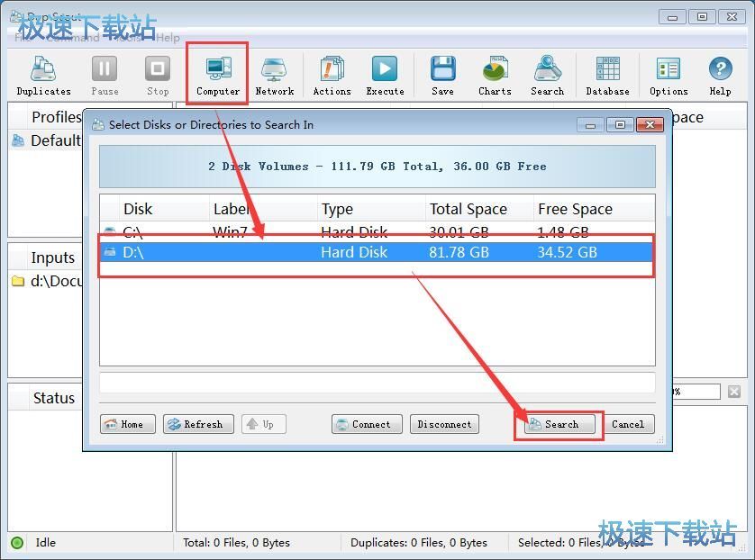Open the Duplicates toolbar tool
This screenshot has height=560, width=755.
point(43,76)
